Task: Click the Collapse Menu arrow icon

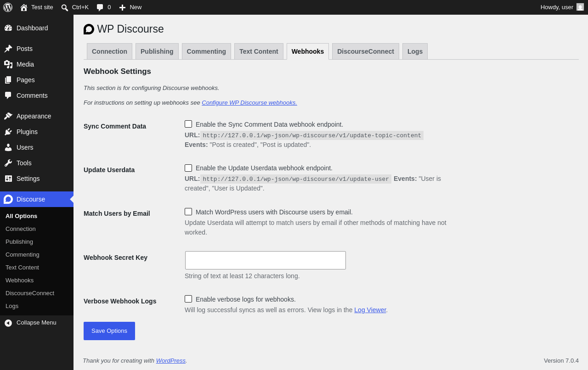Action: click(x=8, y=323)
